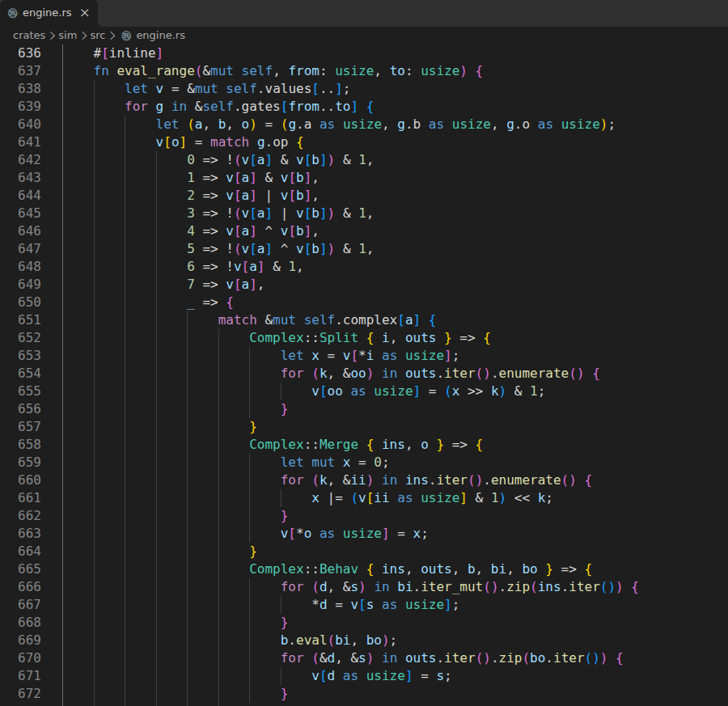
Task: Click the #[inline] attribute text
Action: click(128, 53)
